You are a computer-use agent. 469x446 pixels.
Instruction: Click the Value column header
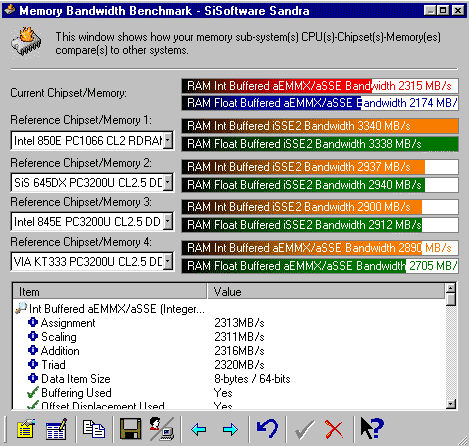326,292
